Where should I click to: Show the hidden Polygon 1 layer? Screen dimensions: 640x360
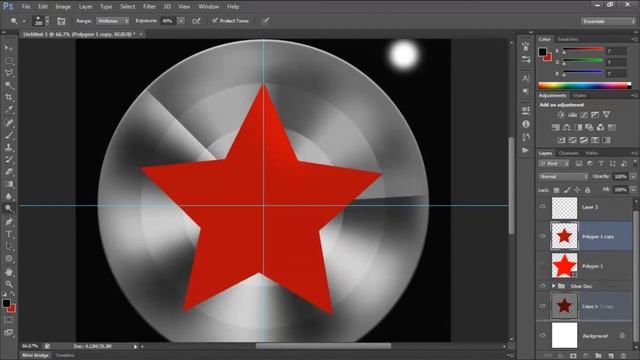(x=542, y=265)
